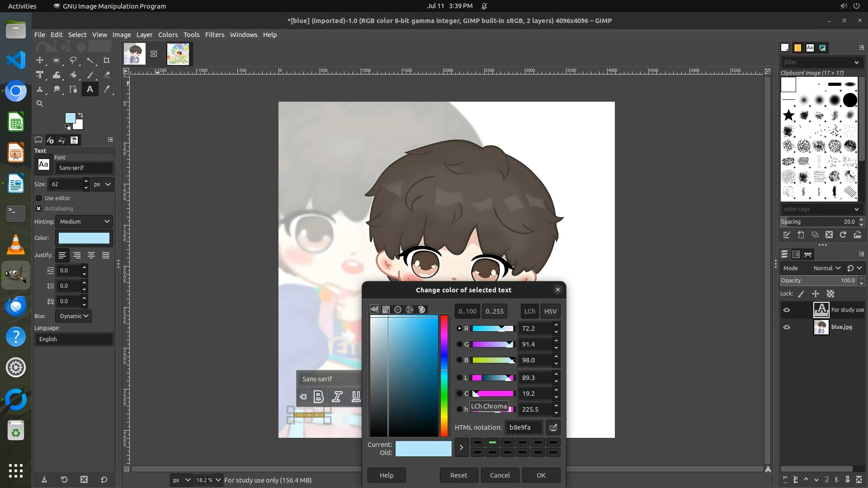The image size is (868, 488).
Task: Click OK in the color dialog
Action: (541, 475)
